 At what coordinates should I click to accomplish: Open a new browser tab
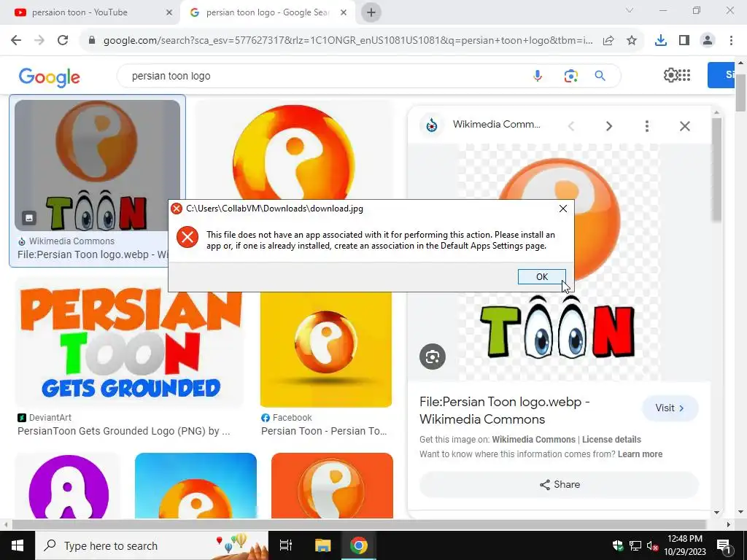pyautogui.click(x=371, y=13)
